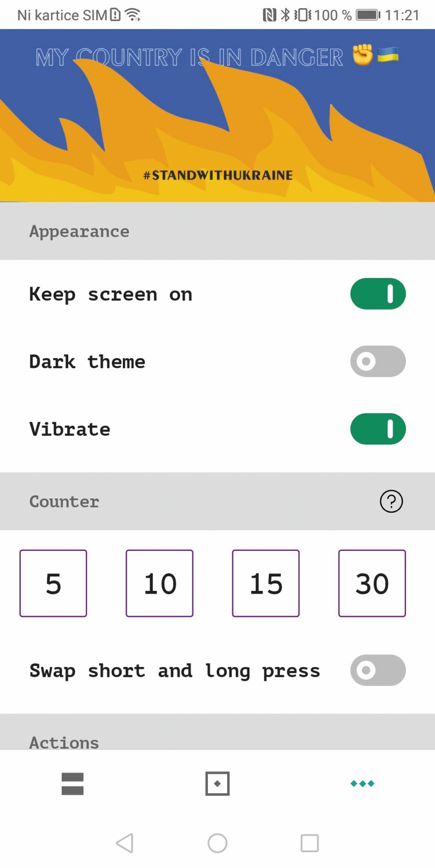The height and width of the screenshot is (868, 435).
Task: Tap the three teal diamonds settings tab
Action: [362, 784]
